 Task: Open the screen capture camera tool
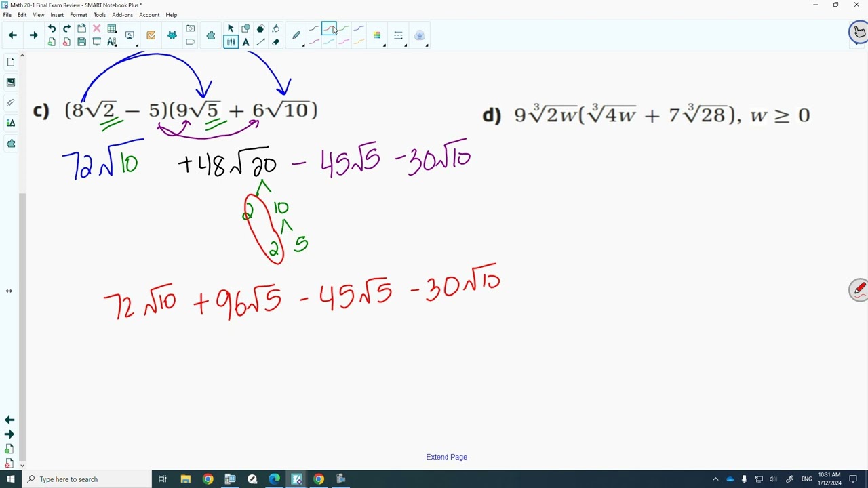pyautogui.click(x=191, y=28)
